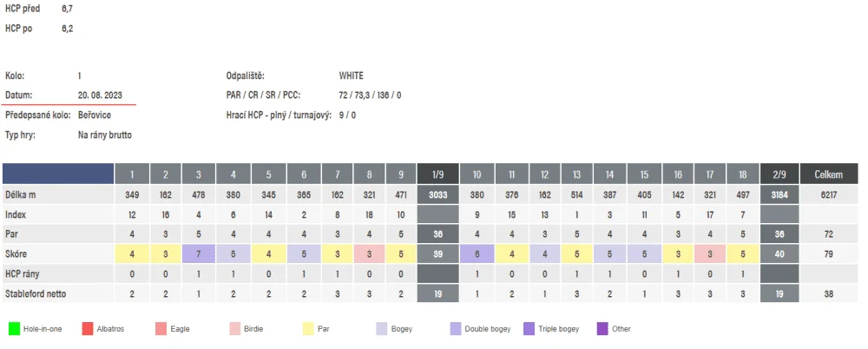868x349 pixels.
Task: Click the date 20. 08. 2023
Action: coord(102,95)
